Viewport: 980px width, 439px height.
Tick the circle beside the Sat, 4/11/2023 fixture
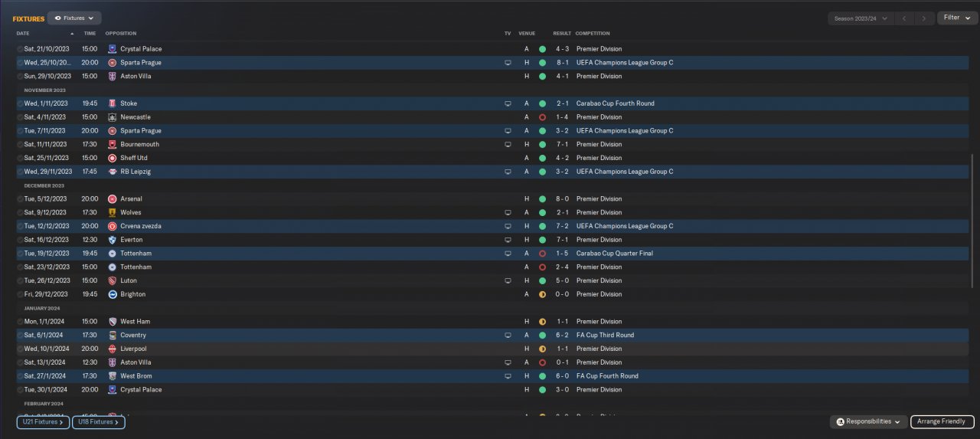click(x=20, y=117)
